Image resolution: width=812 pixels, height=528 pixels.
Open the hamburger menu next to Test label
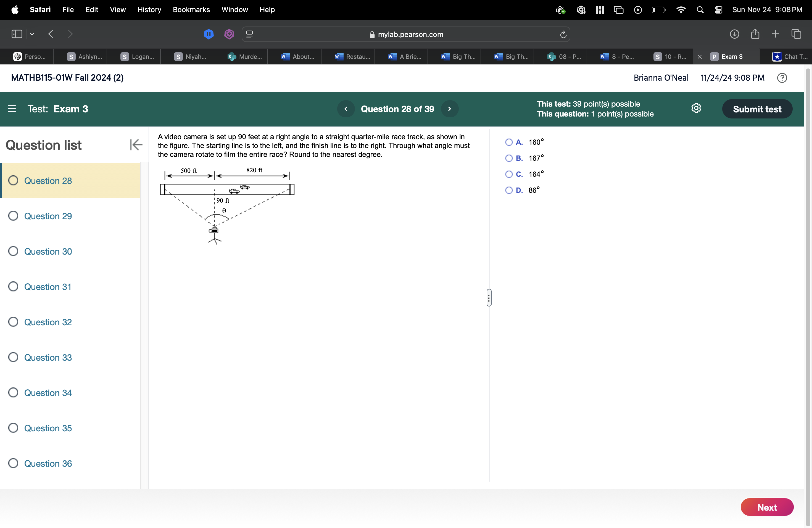pyautogui.click(x=12, y=109)
